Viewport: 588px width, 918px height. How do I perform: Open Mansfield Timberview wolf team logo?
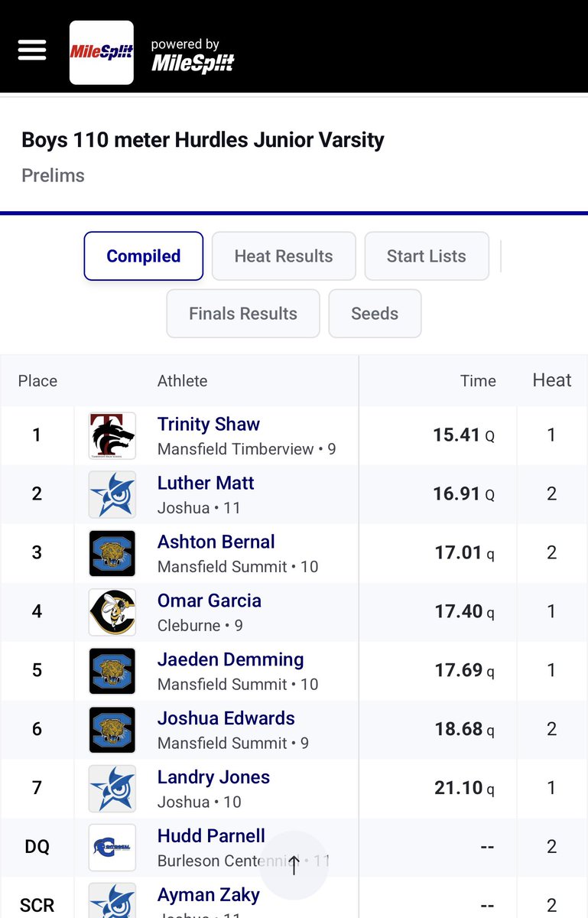click(x=112, y=435)
